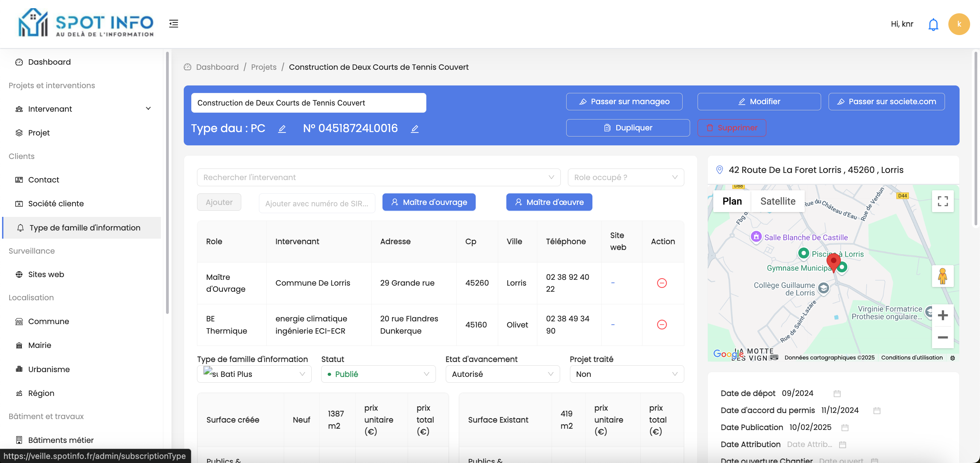Open Rechercher l'intervenant dropdown

378,177
